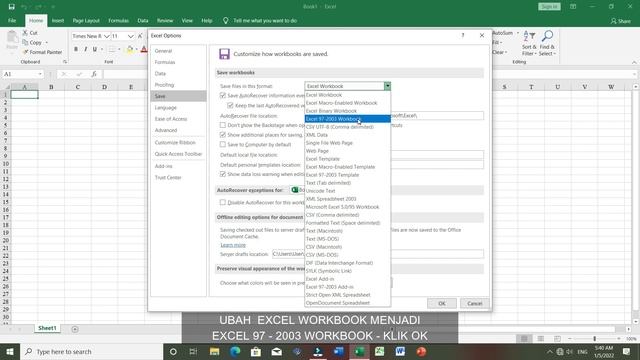Toggle Show data loss warning checkbox
640x360 pixels.
coord(223,174)
